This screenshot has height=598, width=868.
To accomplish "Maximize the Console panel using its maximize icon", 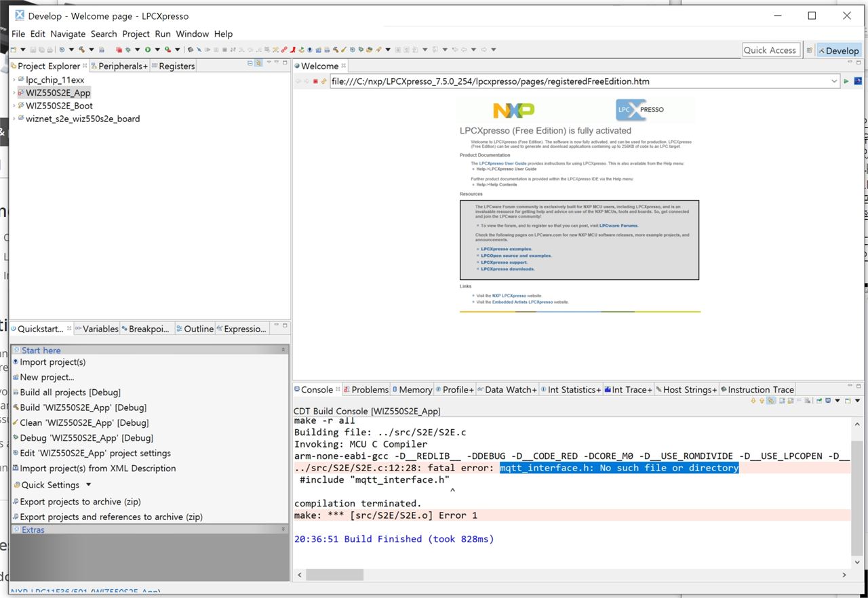I will 859,388.
